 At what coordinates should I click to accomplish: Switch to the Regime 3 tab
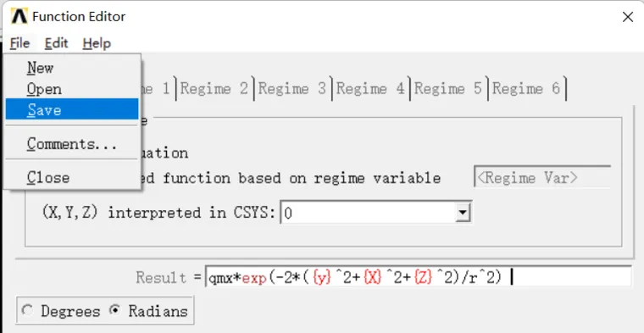click(x=292, y=88)
